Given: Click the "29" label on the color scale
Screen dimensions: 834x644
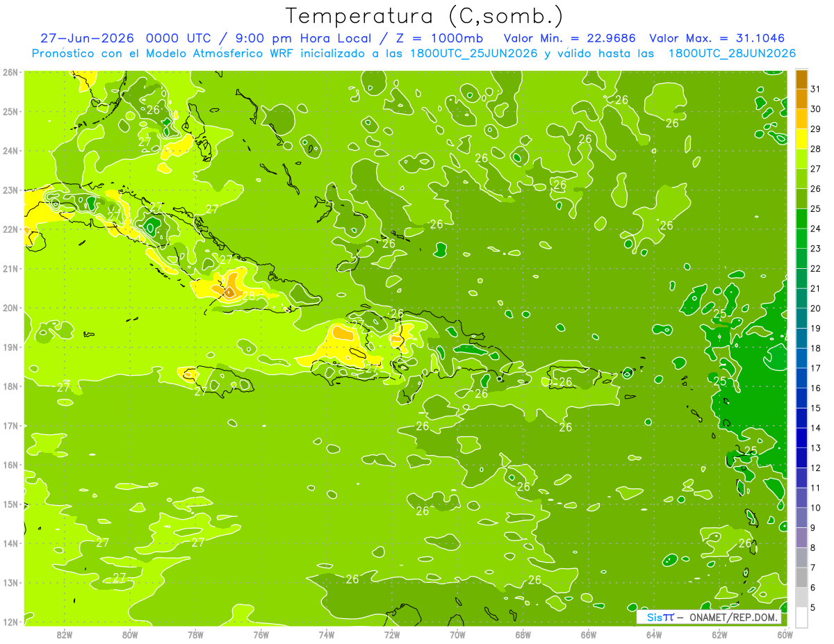Looking at the screenshot, I should click(x=816, y=129).
